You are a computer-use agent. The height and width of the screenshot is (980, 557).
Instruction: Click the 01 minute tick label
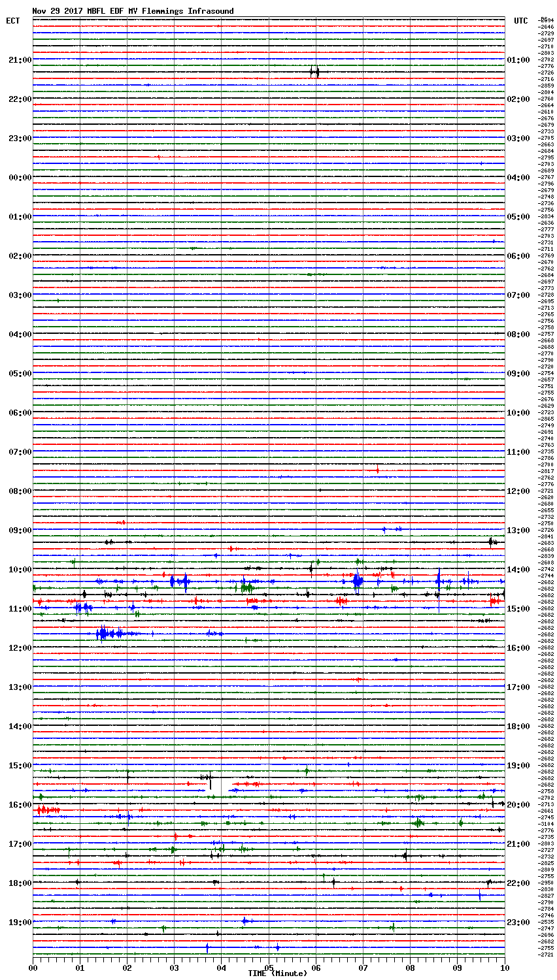80,968
